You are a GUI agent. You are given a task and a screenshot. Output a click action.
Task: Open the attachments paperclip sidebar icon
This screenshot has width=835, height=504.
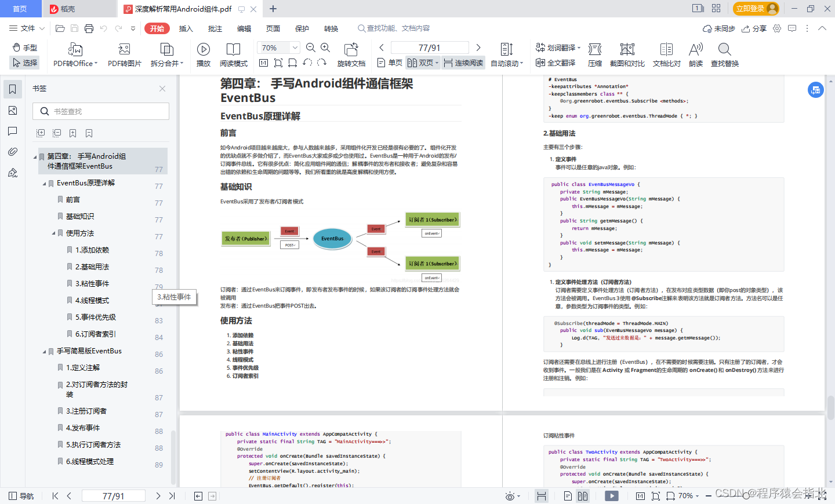click(13, 152)
